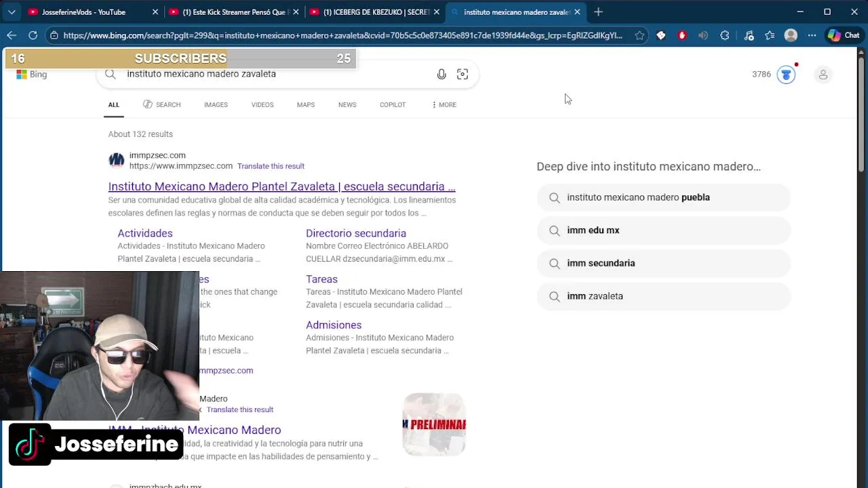
Task: Open Instituto Mexicano Madero Plantel Zavaleta result
Action: coord(281,186)
